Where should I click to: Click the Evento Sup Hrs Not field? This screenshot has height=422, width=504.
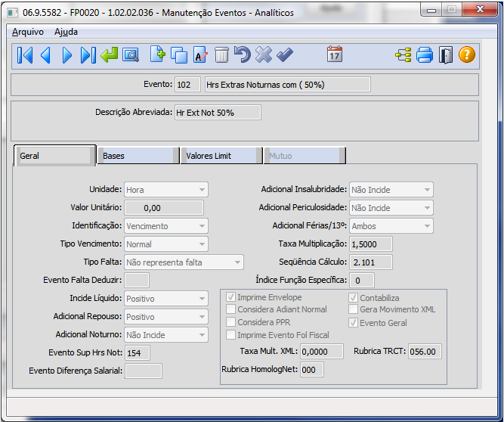(138, 353)
